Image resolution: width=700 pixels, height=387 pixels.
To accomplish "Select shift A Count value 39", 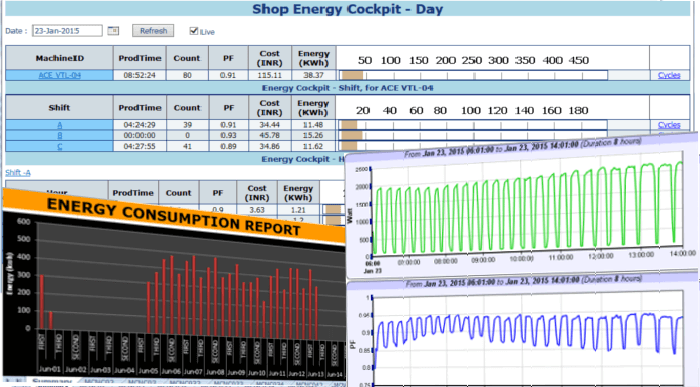I will pyautogui.click(x=187, y=125).
